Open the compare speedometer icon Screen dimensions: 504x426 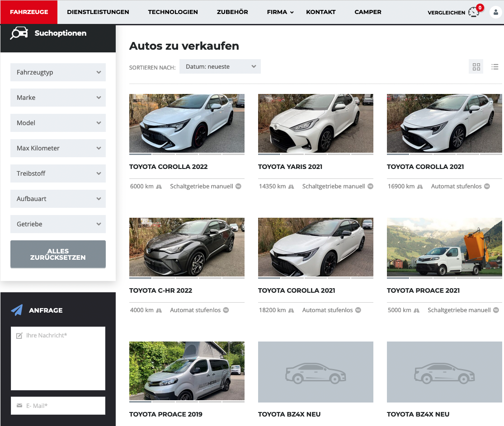point(474,12)
